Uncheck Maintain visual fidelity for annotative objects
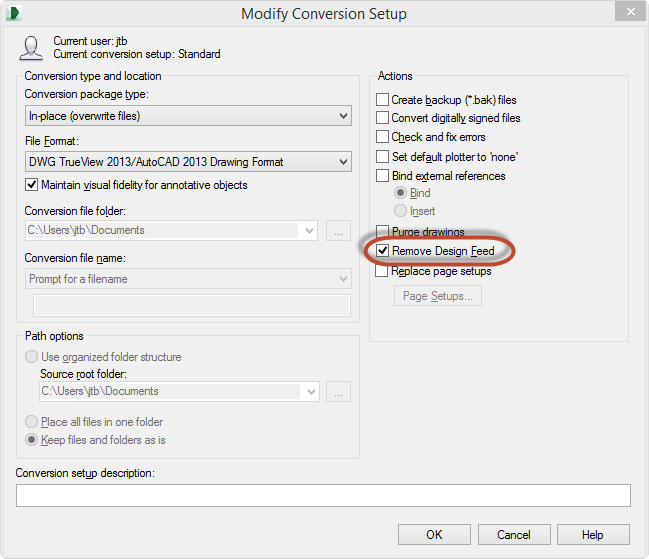Image resolution: width=649 pixels, height=559 pixels. point(31,185)
